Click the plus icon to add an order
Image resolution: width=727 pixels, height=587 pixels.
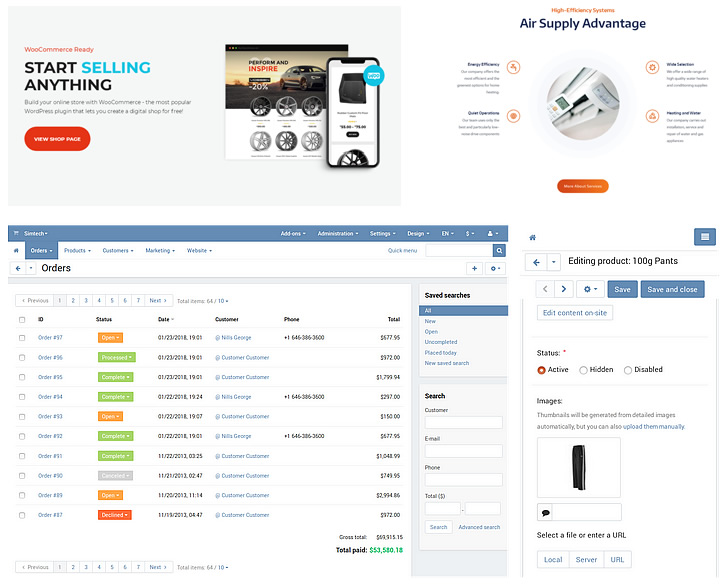(473, 269)
